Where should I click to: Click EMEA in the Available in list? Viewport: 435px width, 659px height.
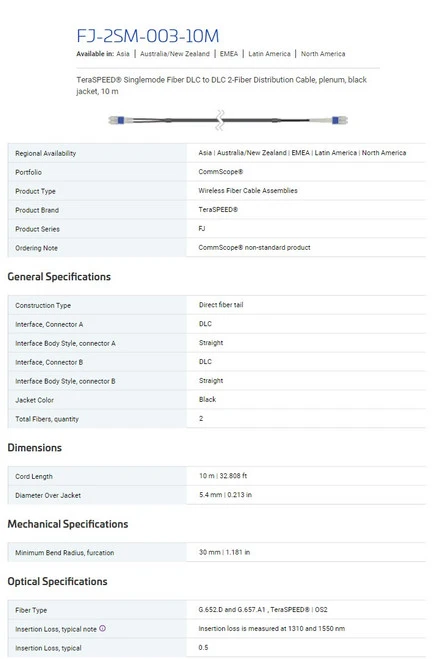[x=229, y=54]
